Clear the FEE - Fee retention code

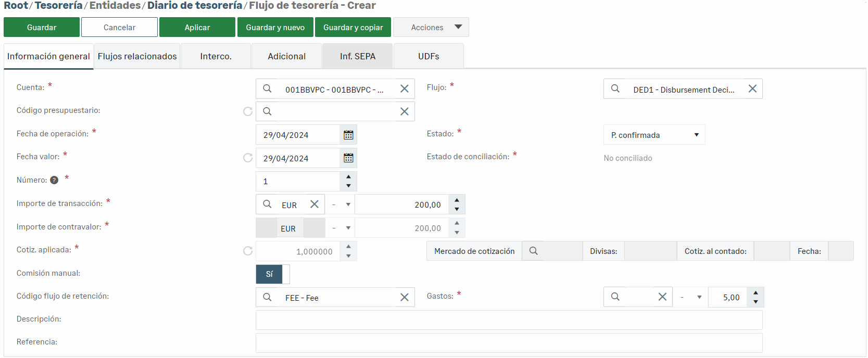(404, 297)
